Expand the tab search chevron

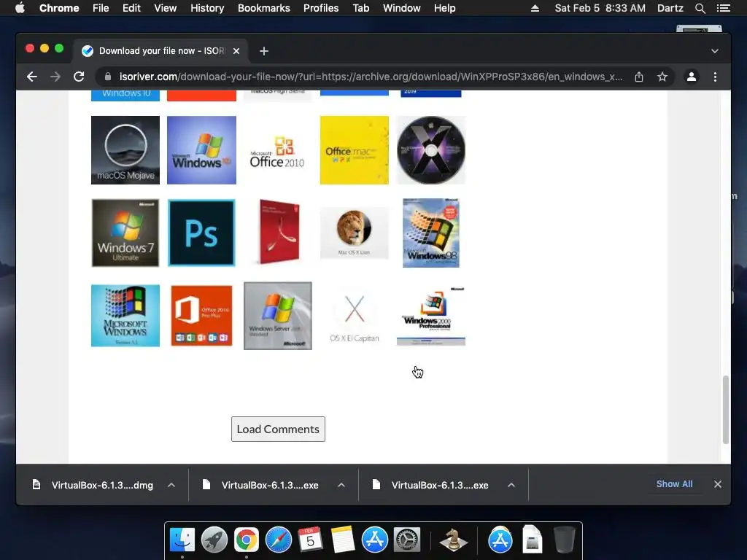(x=715, y=51)
